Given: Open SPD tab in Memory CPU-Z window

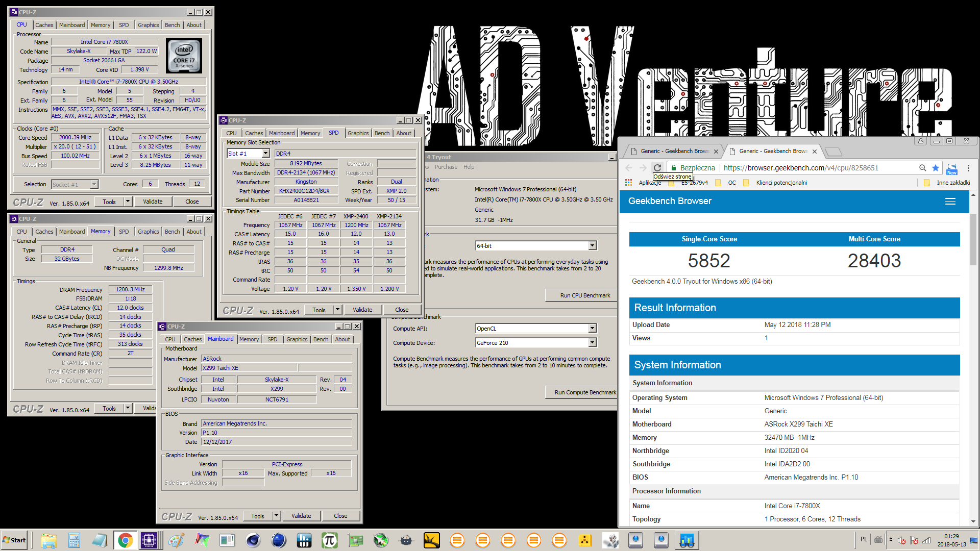Looking at the screenshot, I should (124, 232).
